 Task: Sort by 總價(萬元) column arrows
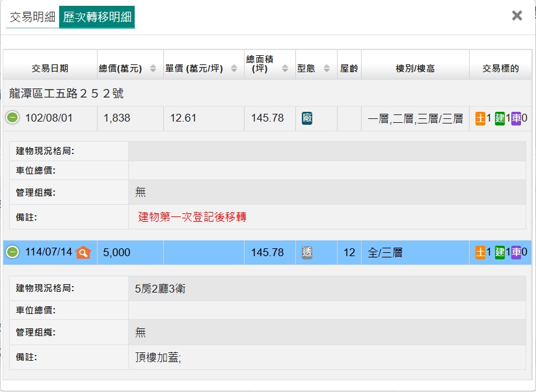[x=153, y=68]
